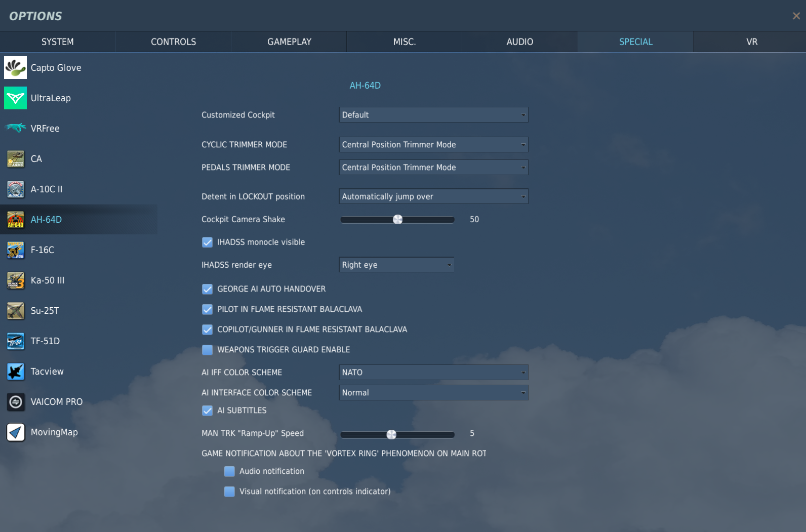806x532 pixels.
Task: Select the Tacview label in module list
Action: 47,372
